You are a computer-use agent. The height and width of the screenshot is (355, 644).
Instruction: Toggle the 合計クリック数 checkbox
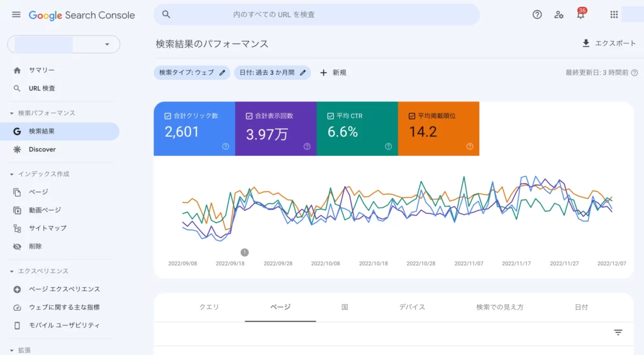coord(167,116)
